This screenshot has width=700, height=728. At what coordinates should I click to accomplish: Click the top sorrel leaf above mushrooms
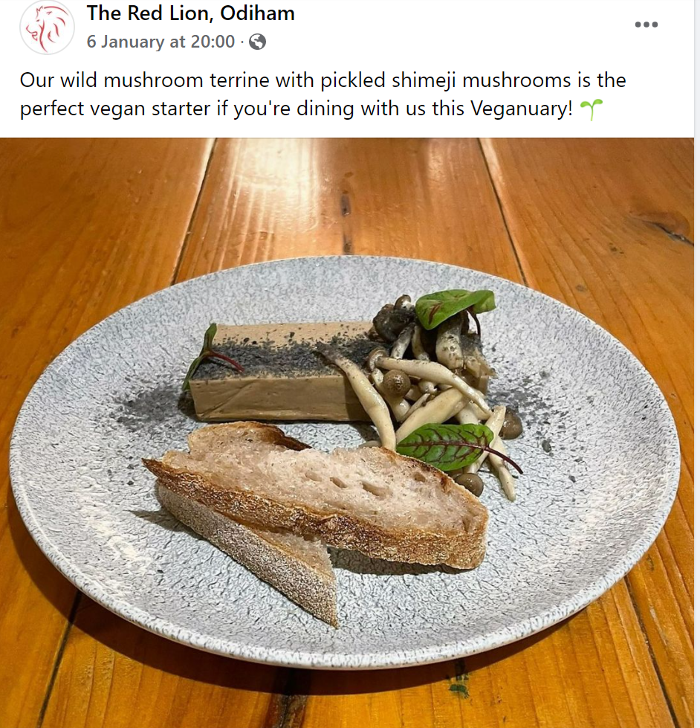(x=454, y=306)
